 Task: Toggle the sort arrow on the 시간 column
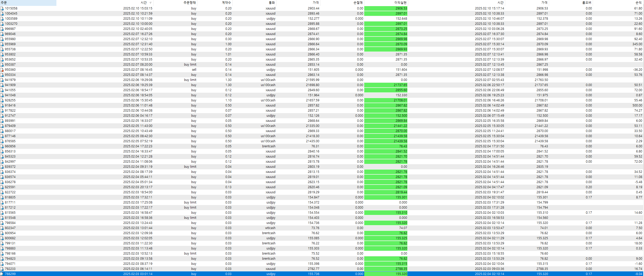(151, 3)
